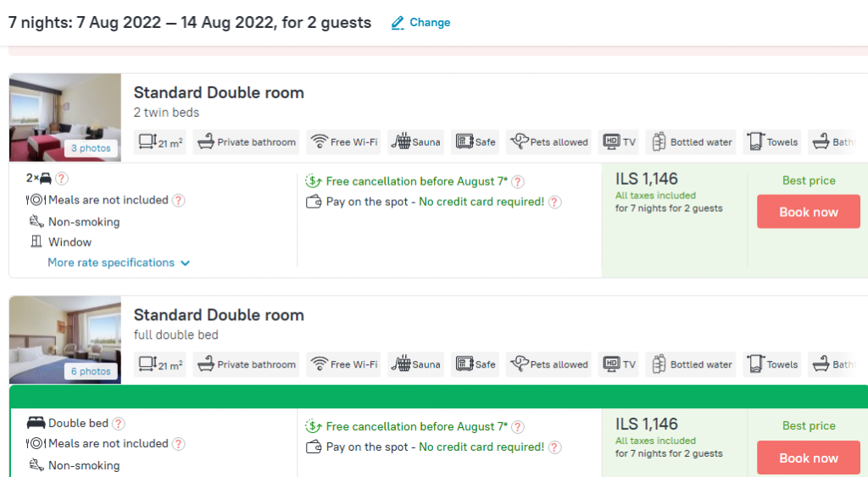The height and width of the screenshot is (477, 868).
Task: Click the Pets allowed amenity in first room
Action: coord(548,142)
